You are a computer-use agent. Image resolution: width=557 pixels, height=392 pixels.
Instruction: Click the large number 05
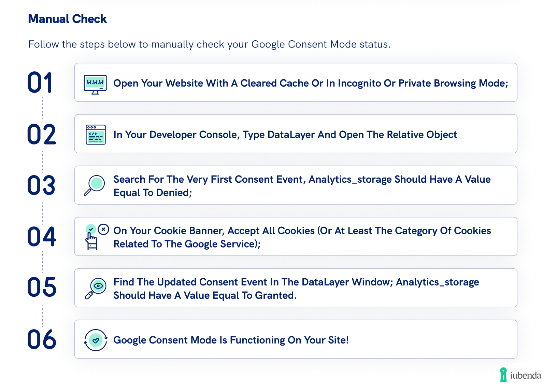42,287
